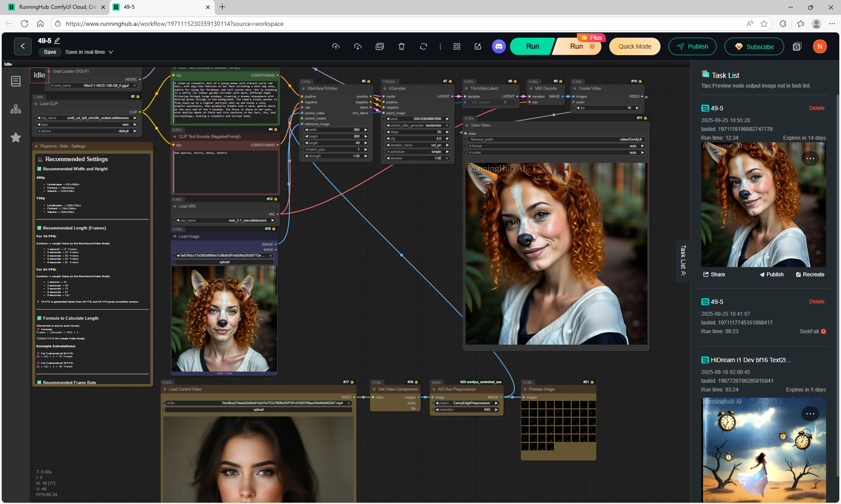This screenshot has height=504, width=841.
Task: Open the node tree icon in left sidebar
Action: [16, 109]
